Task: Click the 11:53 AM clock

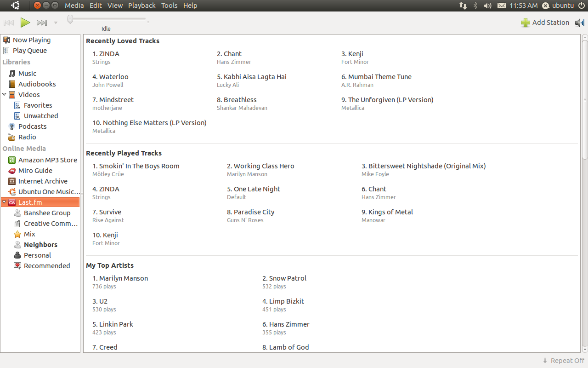Action: [524, 6]
